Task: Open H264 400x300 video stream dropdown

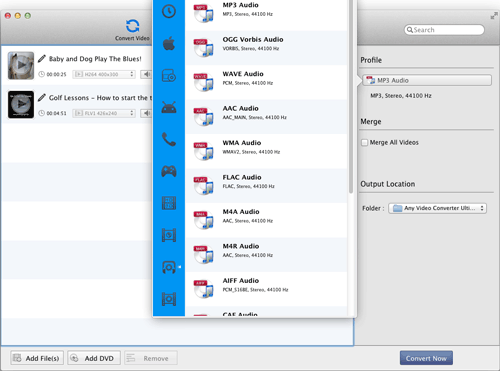Action: point(104,74)
